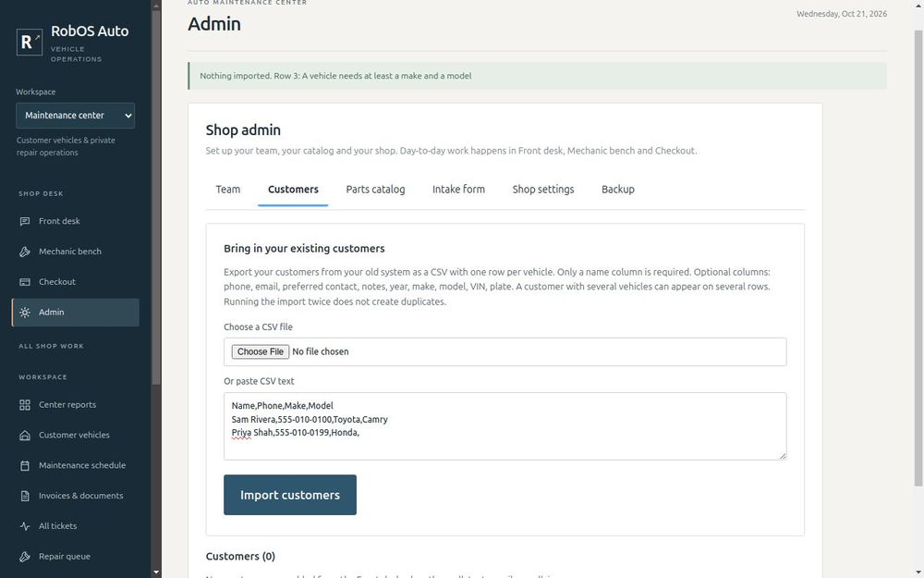924x578 pixels.
Task: Open Front desk in sidebar
Action: pyautogui.click(x=76, y=221)
